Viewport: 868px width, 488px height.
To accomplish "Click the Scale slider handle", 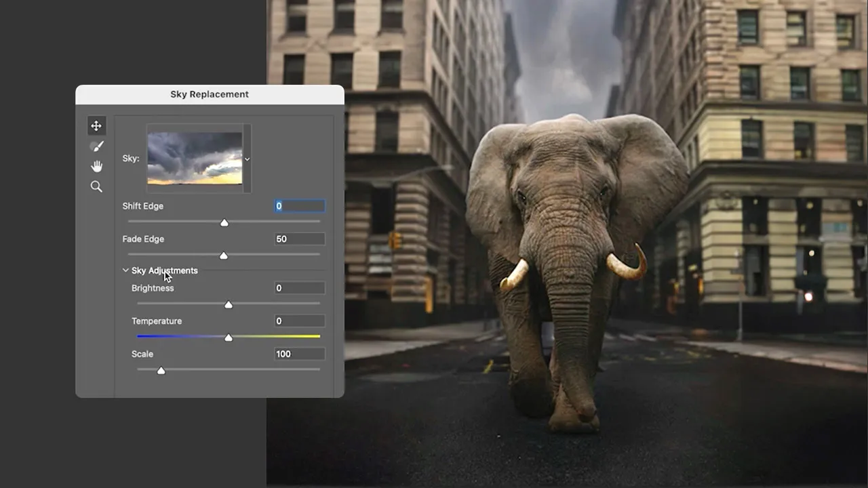I will point(161,371).
